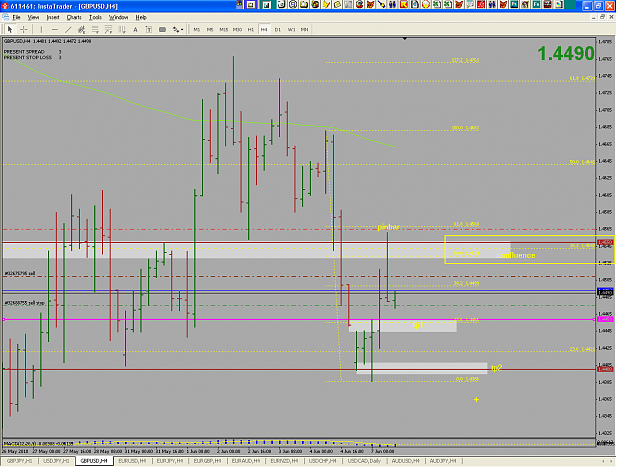The image size is (625, 467).
Task: Click the chart window icon left of File
Action: 5,17
